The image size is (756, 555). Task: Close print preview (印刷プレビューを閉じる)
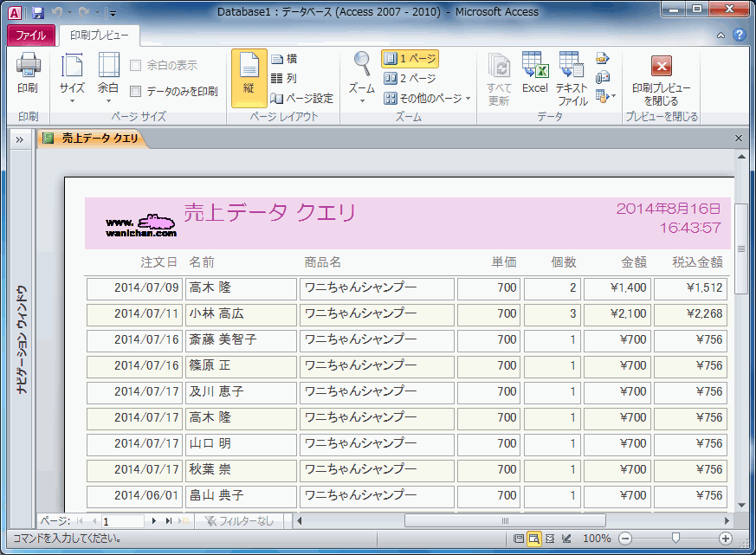[x=662, y=79]
